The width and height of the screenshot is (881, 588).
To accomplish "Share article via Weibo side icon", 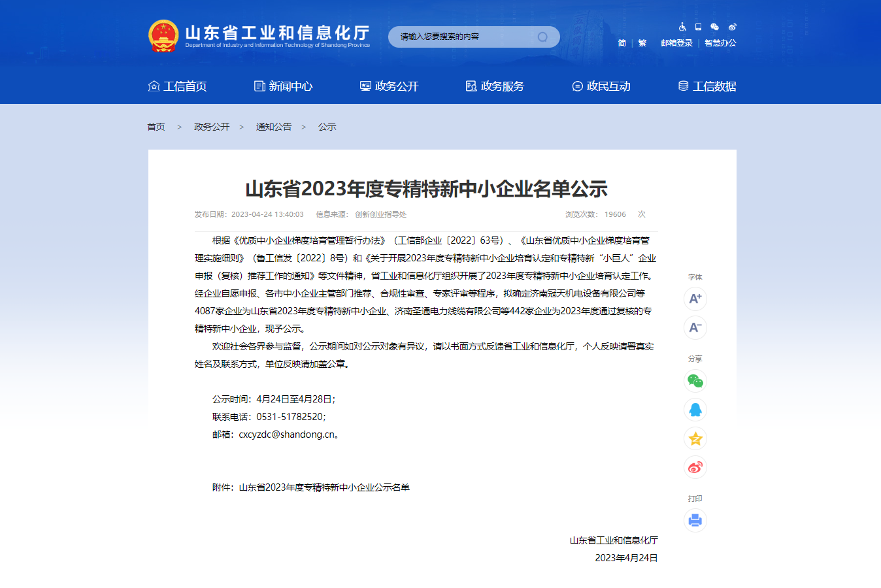I will tap(695, 467).
